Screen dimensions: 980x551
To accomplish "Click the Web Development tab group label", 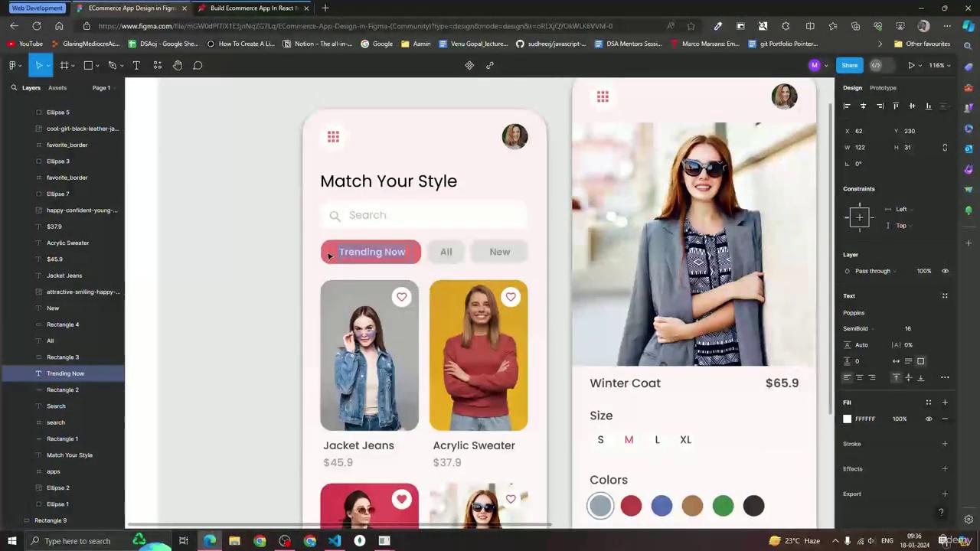I will point(37,8).
